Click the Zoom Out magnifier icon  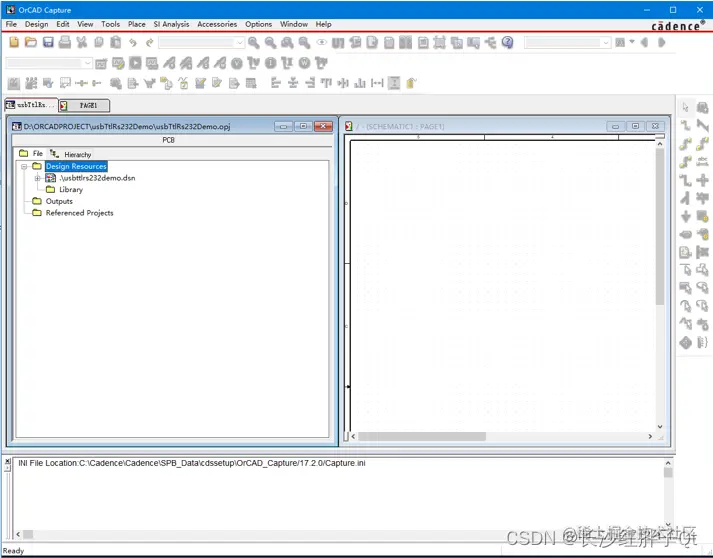(271, 42)
